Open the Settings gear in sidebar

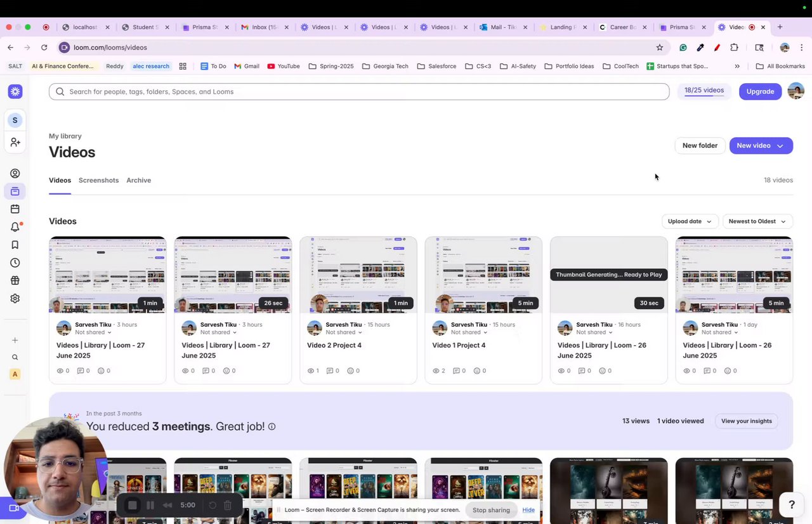point(15,298)
